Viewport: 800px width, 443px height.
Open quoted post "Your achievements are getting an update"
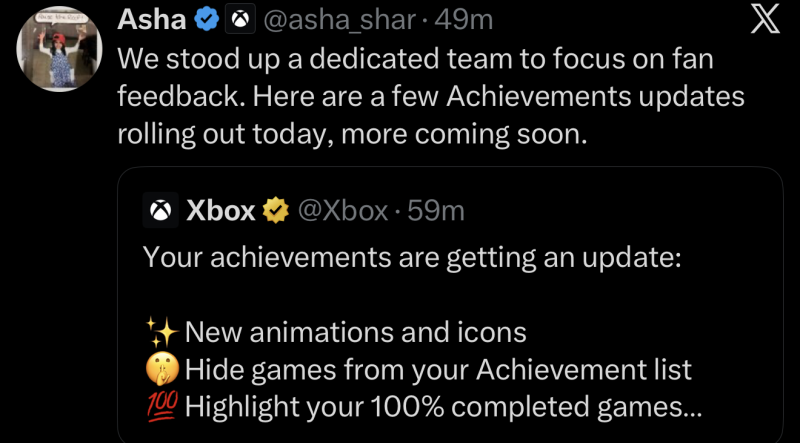[411, 258]
